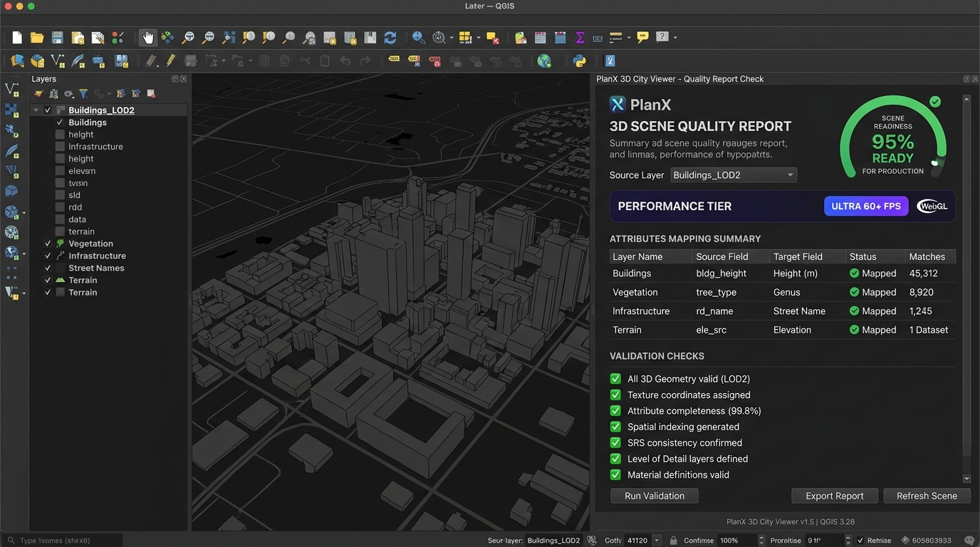This screenshot has height=547, width=980.
Task: Toggle editing with the yellow pencil icon
Action: (x=171, y=61)
